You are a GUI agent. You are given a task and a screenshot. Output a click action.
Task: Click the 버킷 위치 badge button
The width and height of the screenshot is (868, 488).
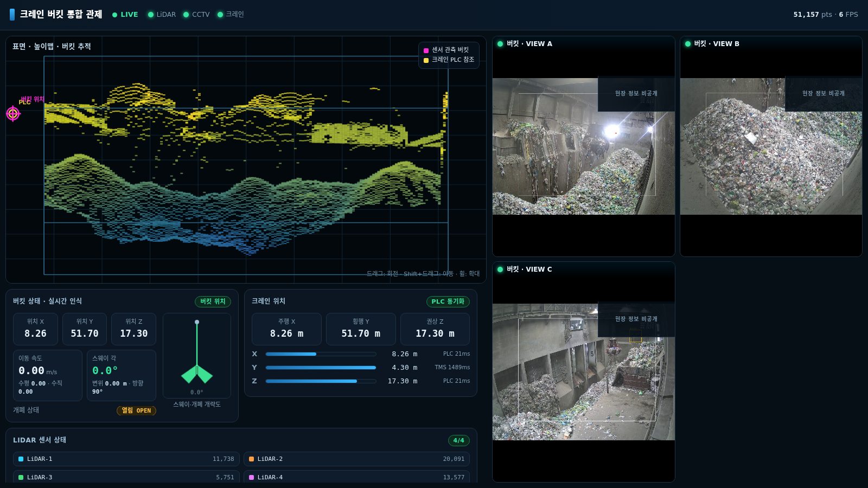click(x=213, y=301)
